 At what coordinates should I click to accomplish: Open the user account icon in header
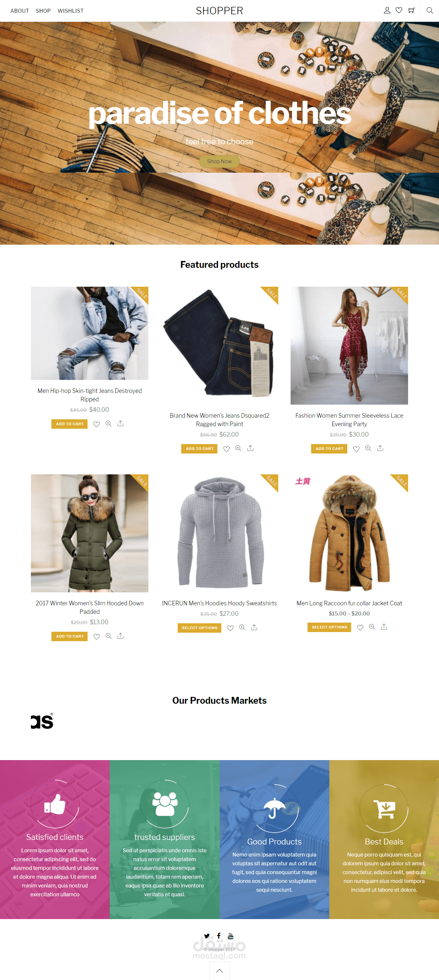pos(387,11)
